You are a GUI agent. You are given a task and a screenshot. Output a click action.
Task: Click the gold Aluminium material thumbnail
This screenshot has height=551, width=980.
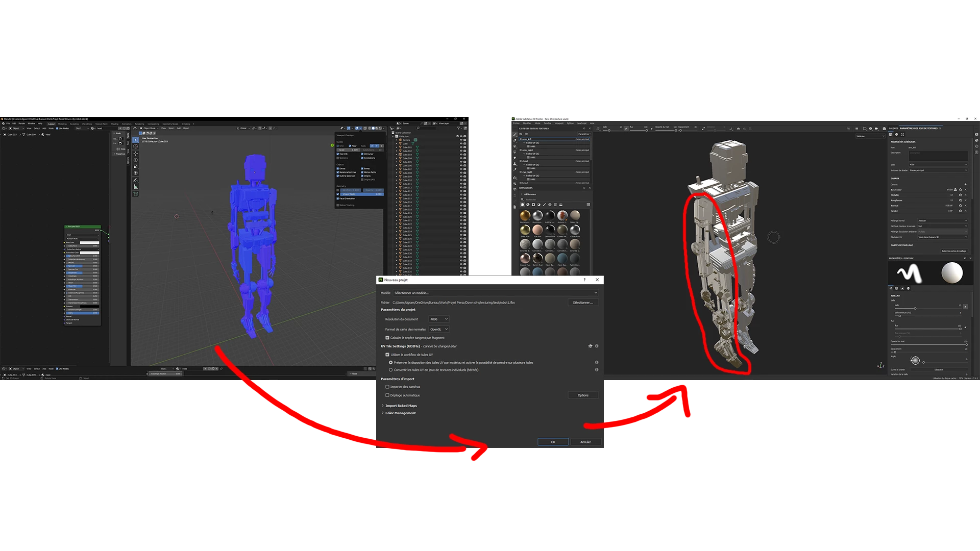(x=525, y=216)
